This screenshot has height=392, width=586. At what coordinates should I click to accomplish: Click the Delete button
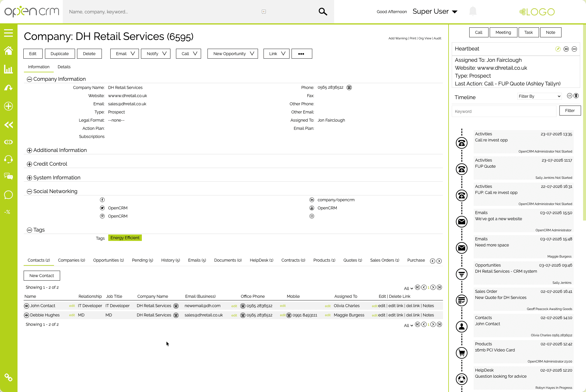[x=89, y=54]
